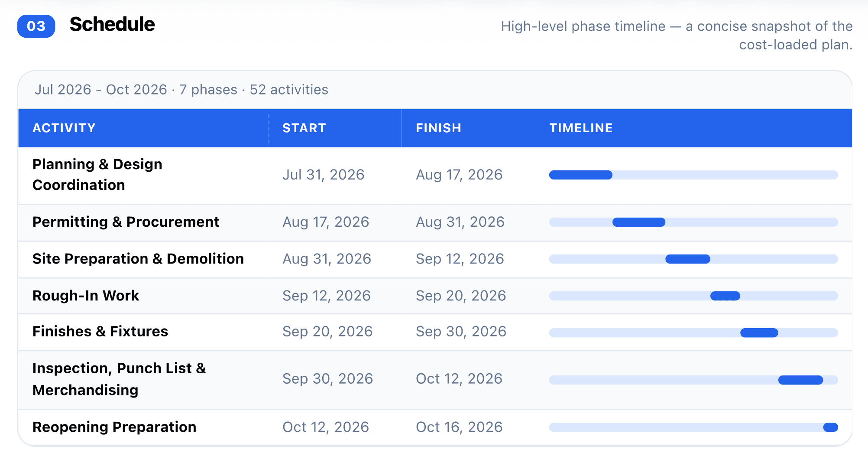868x463 pixels.
Task: Click the Oct 16, 2026 finish date
Action: 459,427
